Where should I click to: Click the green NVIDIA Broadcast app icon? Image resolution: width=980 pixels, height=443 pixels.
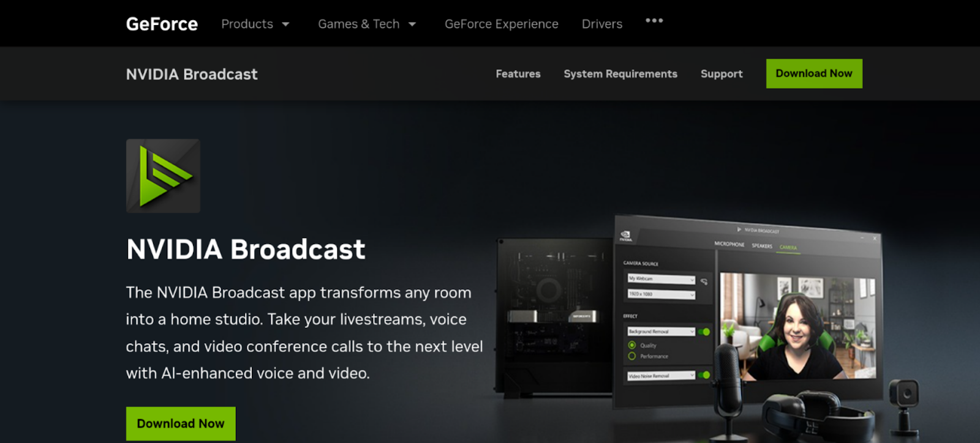point(163,176)
